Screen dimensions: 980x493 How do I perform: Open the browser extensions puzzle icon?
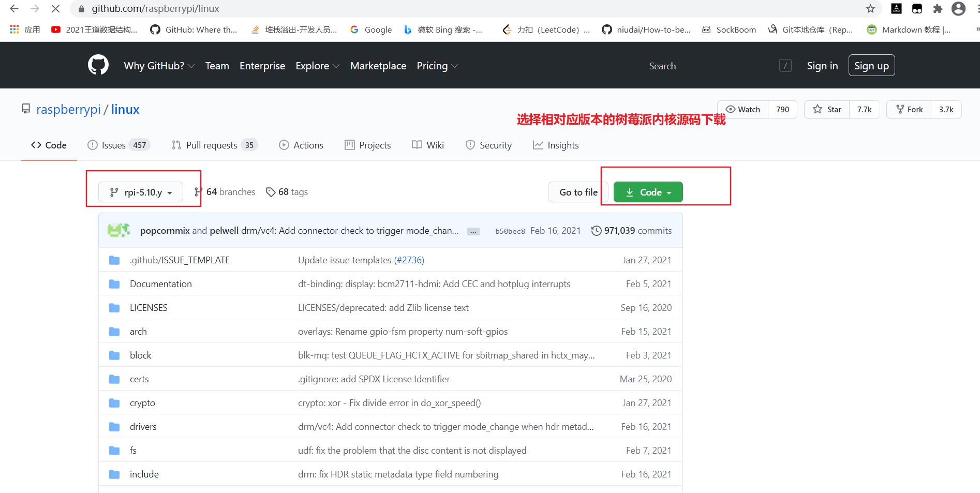pyautogui.click(x=938, y=9)
